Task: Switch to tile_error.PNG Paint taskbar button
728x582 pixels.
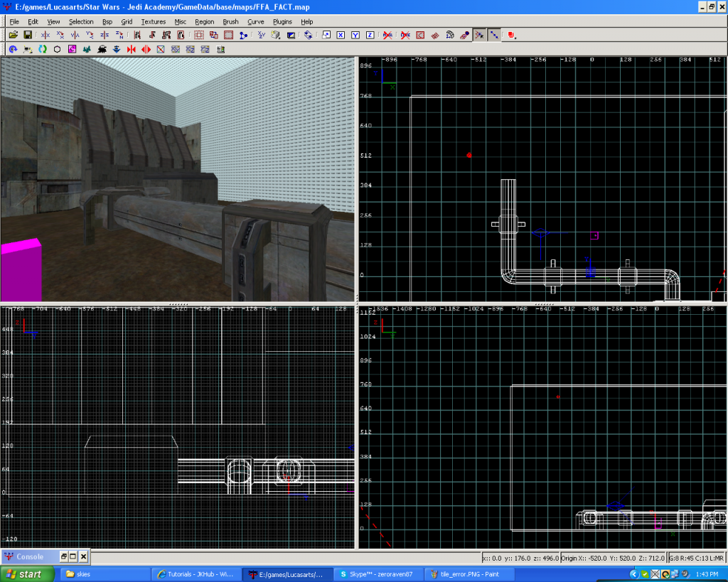Action: pos(469,574)
